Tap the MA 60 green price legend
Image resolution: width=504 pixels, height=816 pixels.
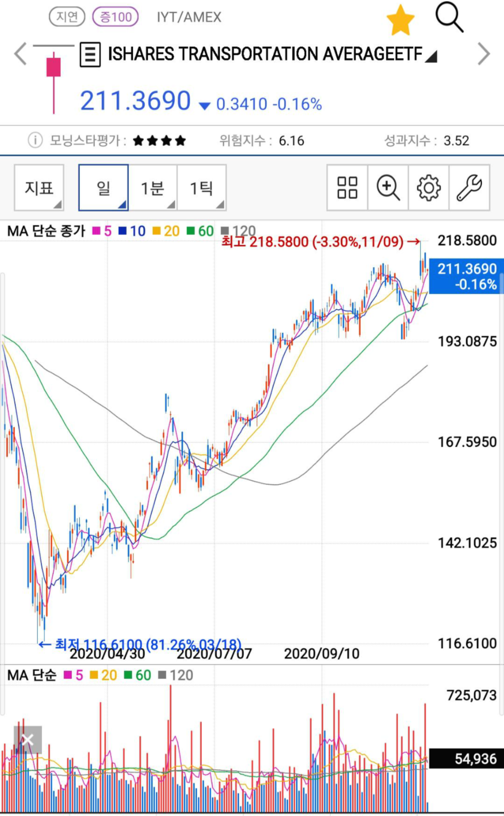pyautogui.click(x=200, y=231)
